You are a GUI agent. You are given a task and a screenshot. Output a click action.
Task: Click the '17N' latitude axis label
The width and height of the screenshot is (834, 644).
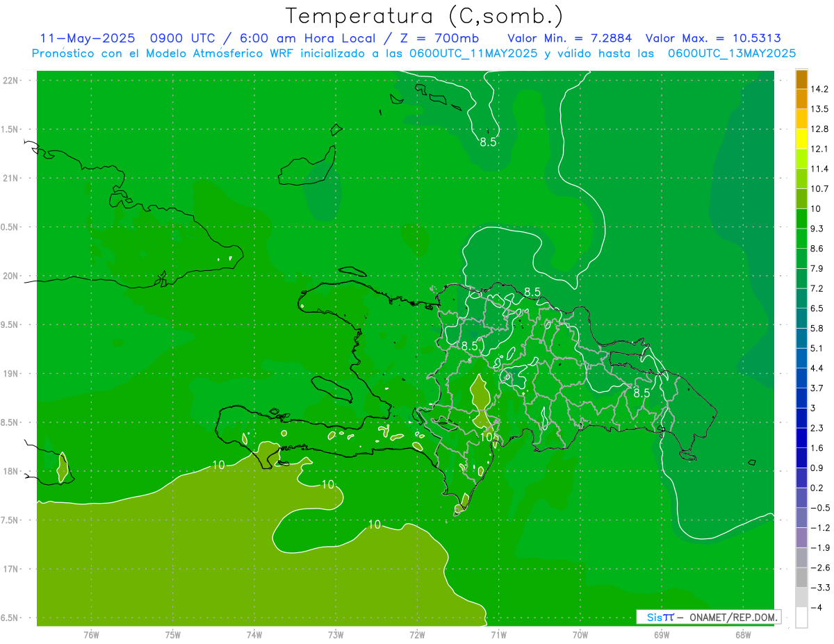pos(10,569)
